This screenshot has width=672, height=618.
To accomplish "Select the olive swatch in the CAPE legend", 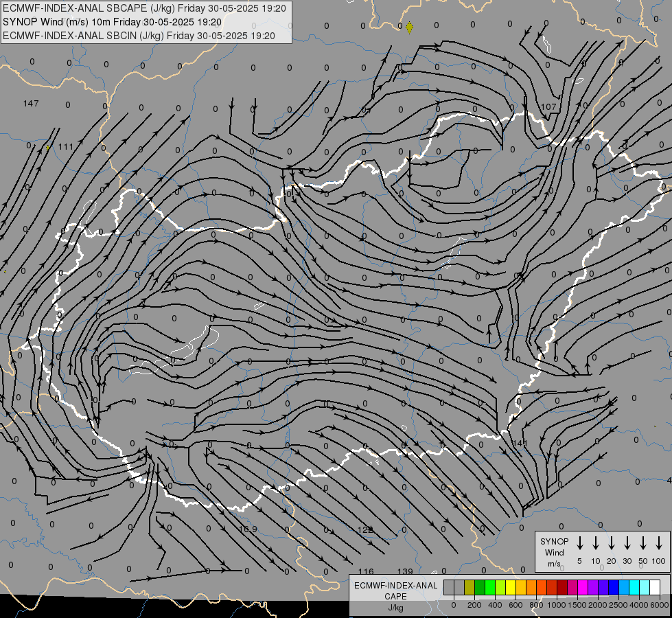I will (470, 587).
